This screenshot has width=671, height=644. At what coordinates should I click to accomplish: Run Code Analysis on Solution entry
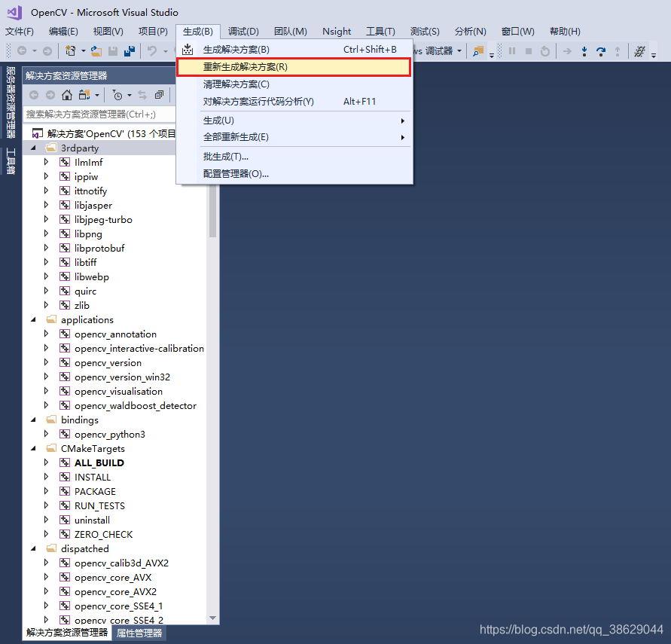pos(294,102)
